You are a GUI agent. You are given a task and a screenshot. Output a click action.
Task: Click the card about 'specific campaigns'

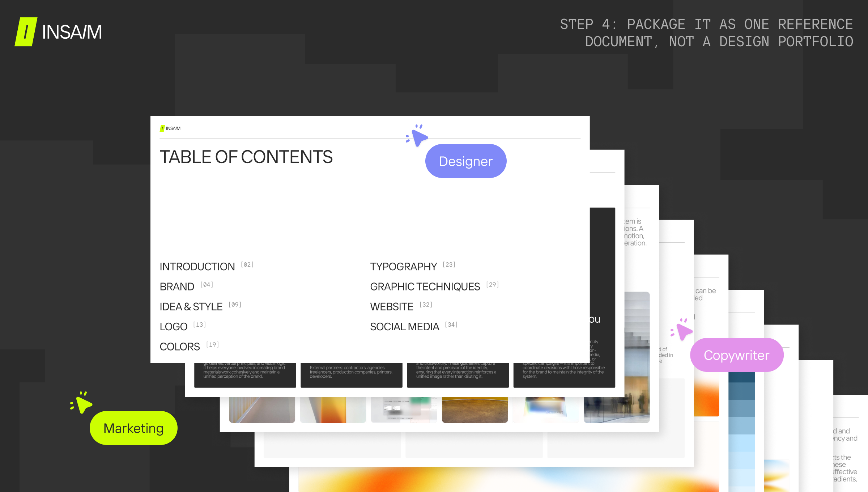(x=564, y=375)
